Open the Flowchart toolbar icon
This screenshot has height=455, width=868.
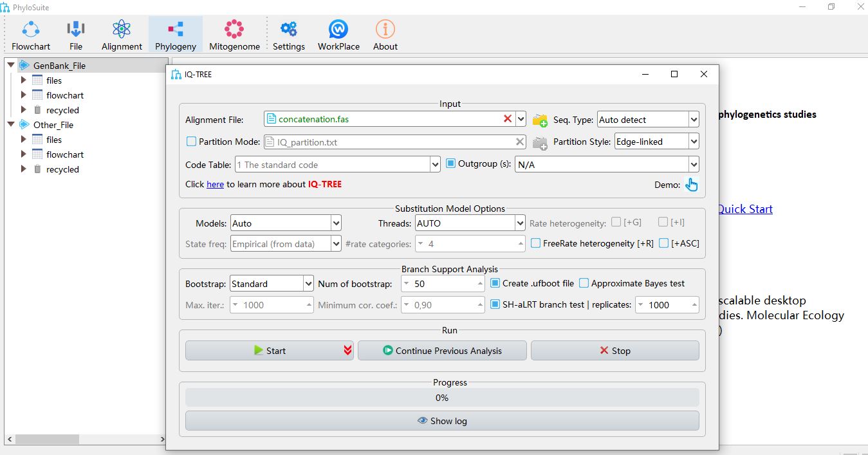coord(31,35)
